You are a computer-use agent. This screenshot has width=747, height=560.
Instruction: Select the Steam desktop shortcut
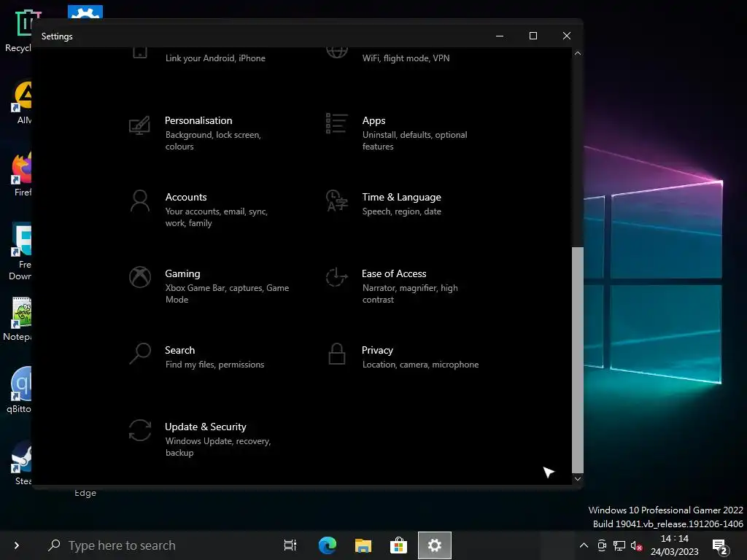coord(22,463)
